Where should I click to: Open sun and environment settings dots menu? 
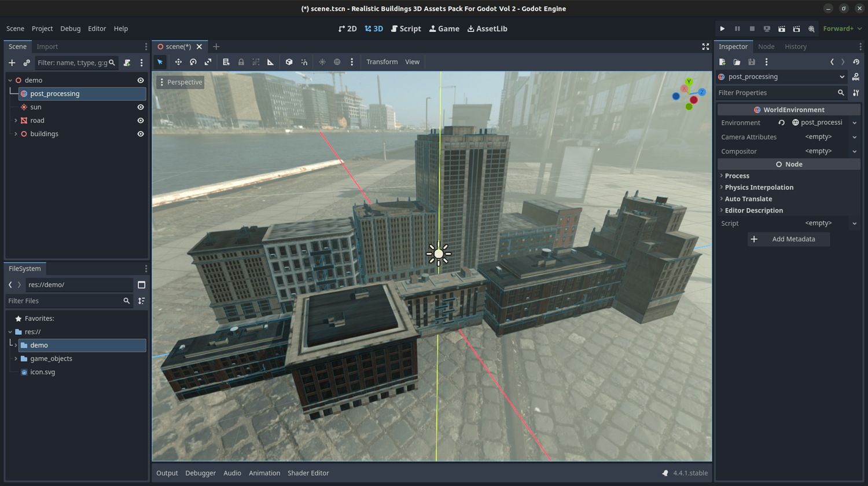coord(352,62)
